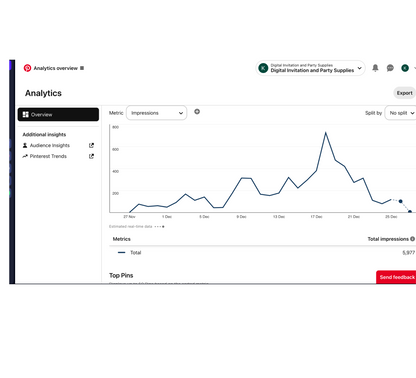Click the Additional insights label
The height and width of the screenshot is (378, 416).
pos(44,134)
